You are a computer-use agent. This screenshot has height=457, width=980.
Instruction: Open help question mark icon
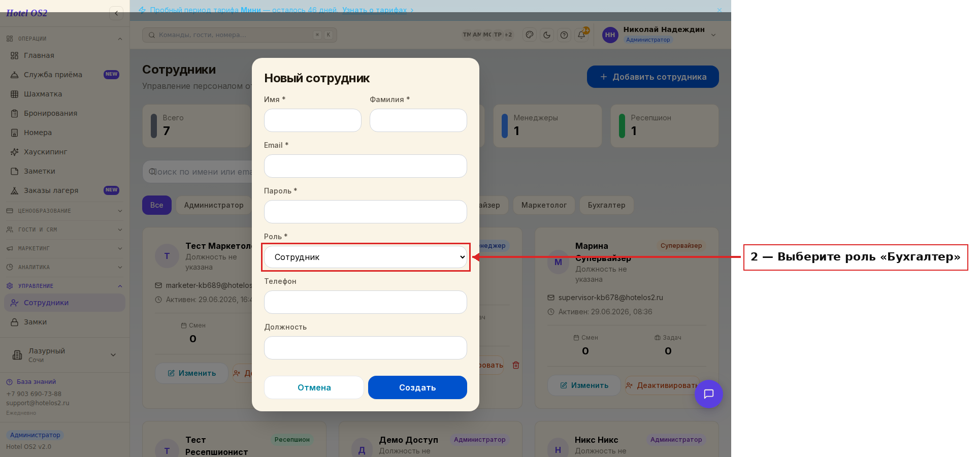coord(564,35)
